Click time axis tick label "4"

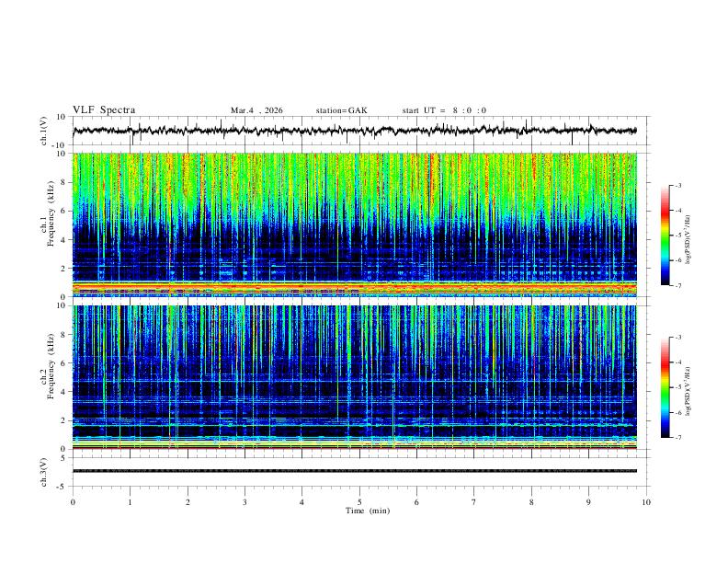point(301,502)
